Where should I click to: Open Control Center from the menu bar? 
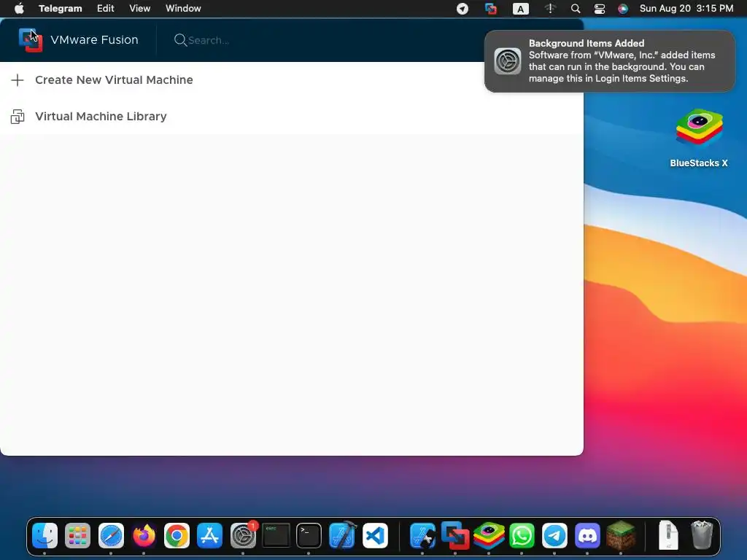600,9
